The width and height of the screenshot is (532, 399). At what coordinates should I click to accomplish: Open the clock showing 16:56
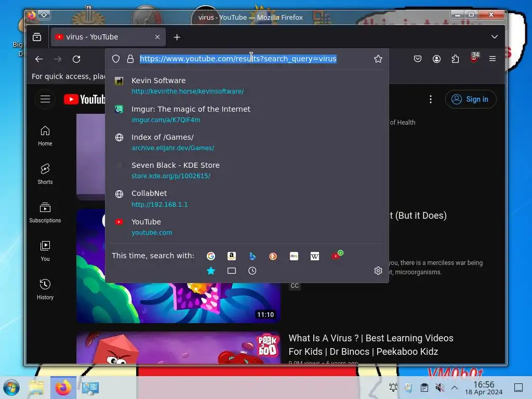tap(484, 388)
